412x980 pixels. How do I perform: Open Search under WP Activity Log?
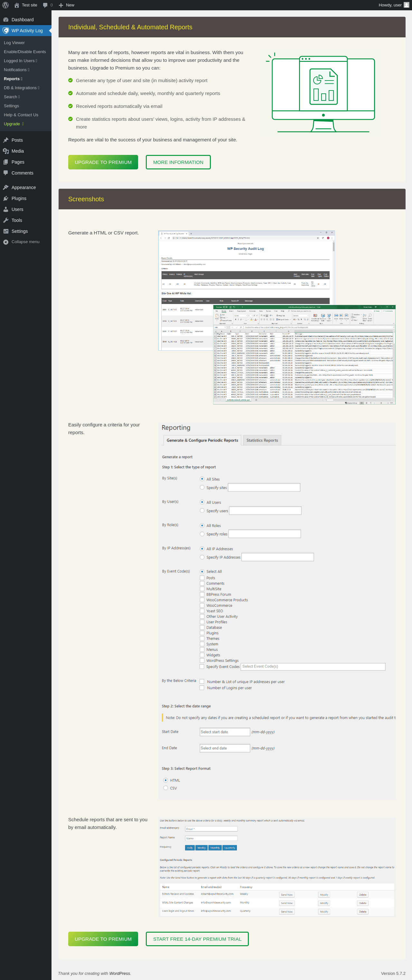11,97
